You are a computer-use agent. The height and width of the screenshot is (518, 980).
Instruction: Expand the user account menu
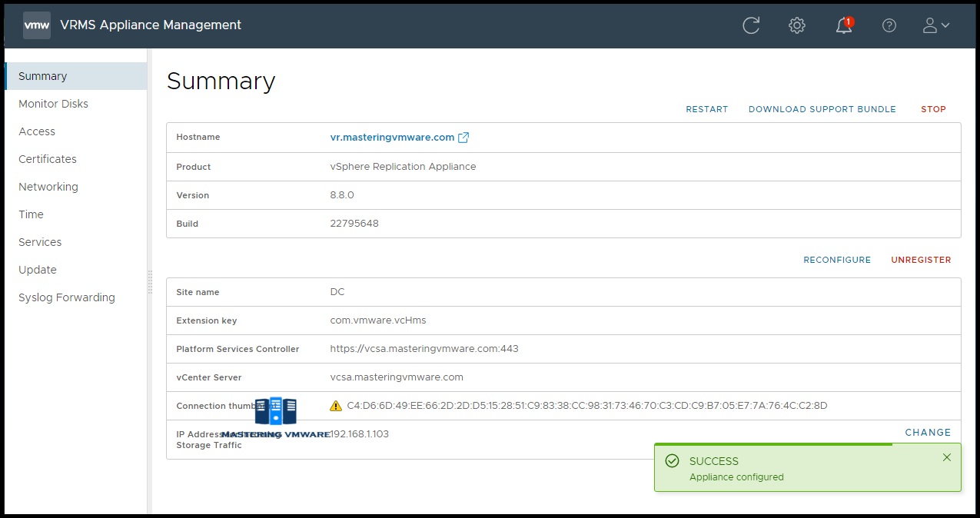[x=936, y=25]
